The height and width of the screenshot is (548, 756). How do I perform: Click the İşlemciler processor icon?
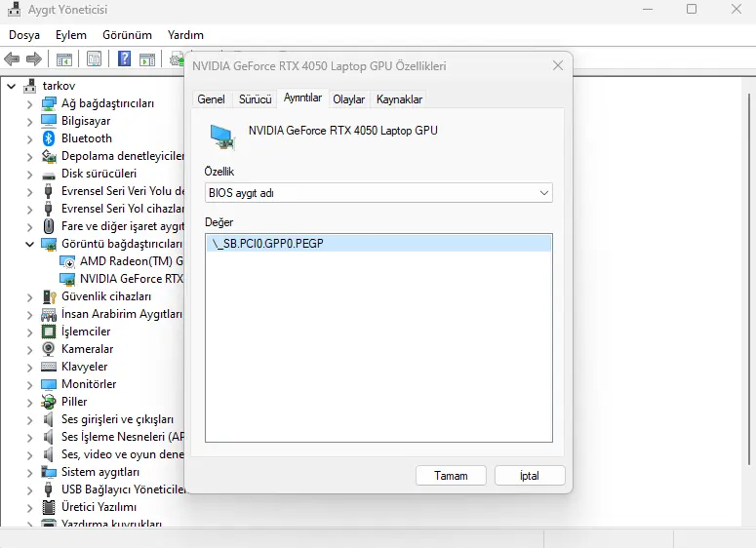49,332
